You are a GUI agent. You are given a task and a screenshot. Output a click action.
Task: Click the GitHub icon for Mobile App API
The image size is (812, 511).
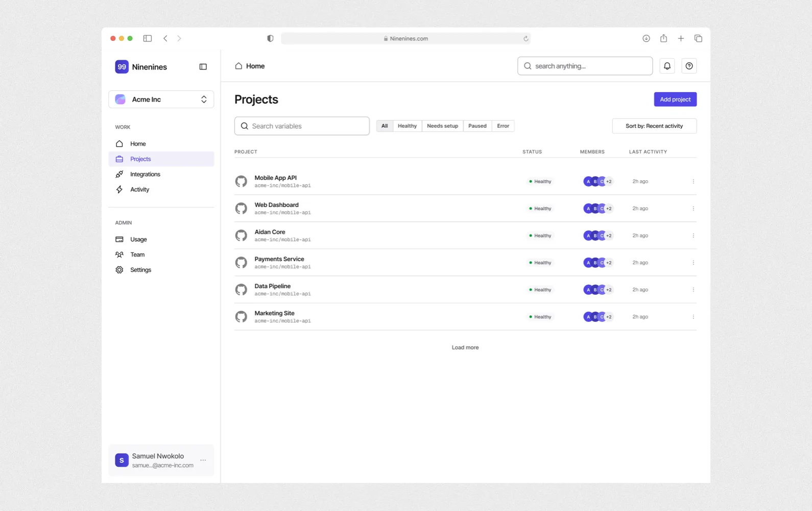click(241, 181)
